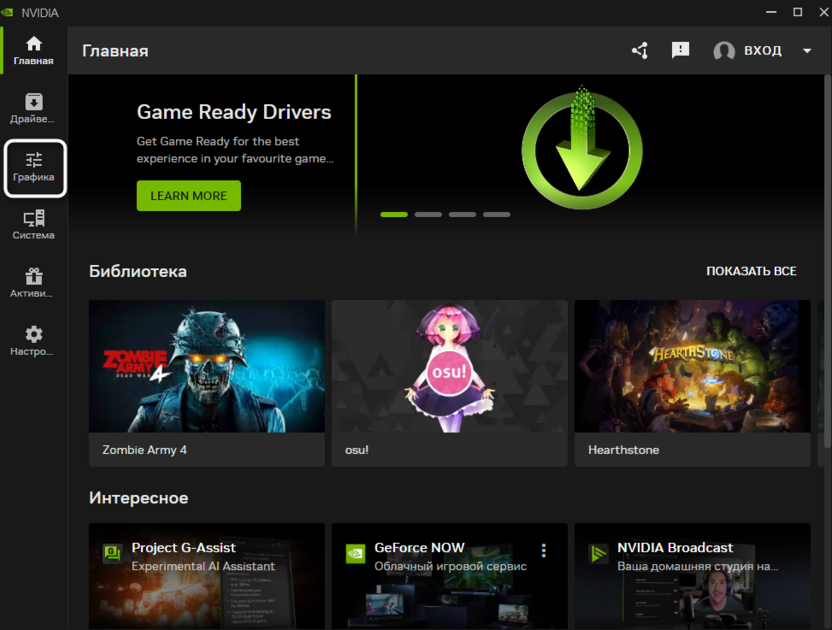This screenshot has width=832, height=630.
Task: Click the vertical scrollbar on right
Action: [x=827, y=263]
